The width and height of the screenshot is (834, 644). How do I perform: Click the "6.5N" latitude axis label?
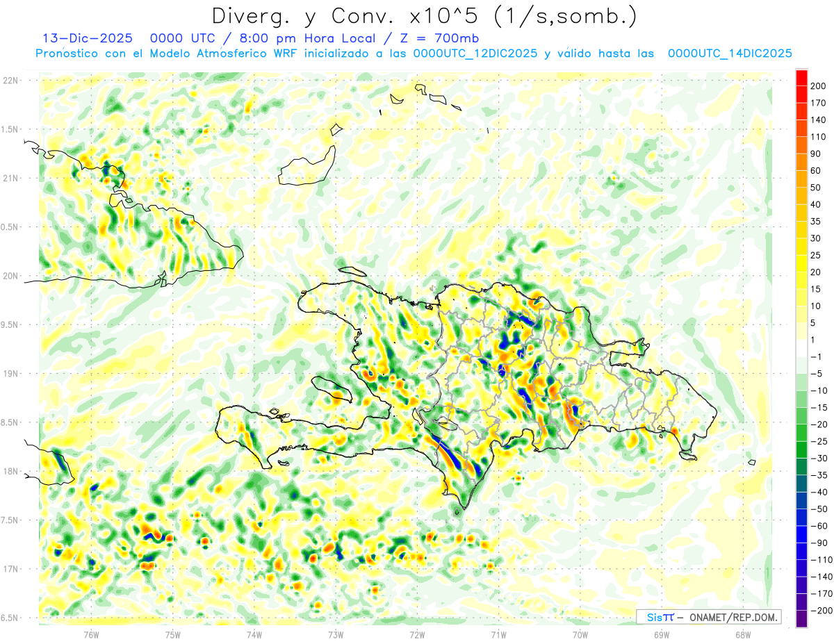[10, 618]
